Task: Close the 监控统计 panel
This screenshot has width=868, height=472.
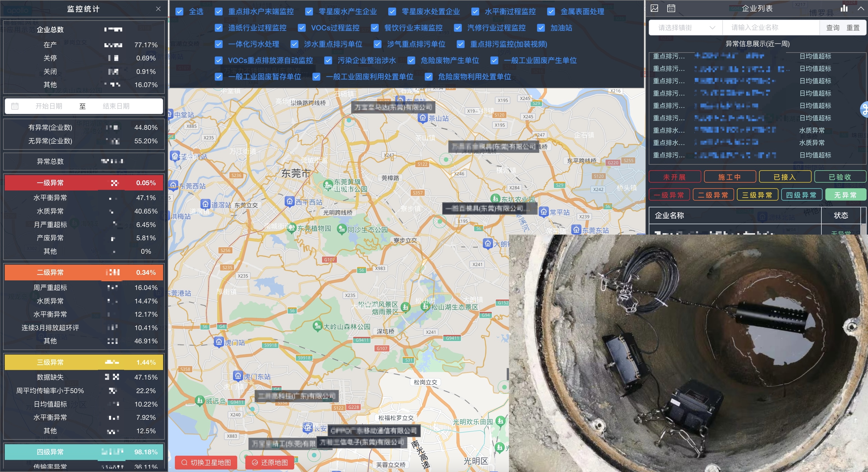Action: click(158, 9)
